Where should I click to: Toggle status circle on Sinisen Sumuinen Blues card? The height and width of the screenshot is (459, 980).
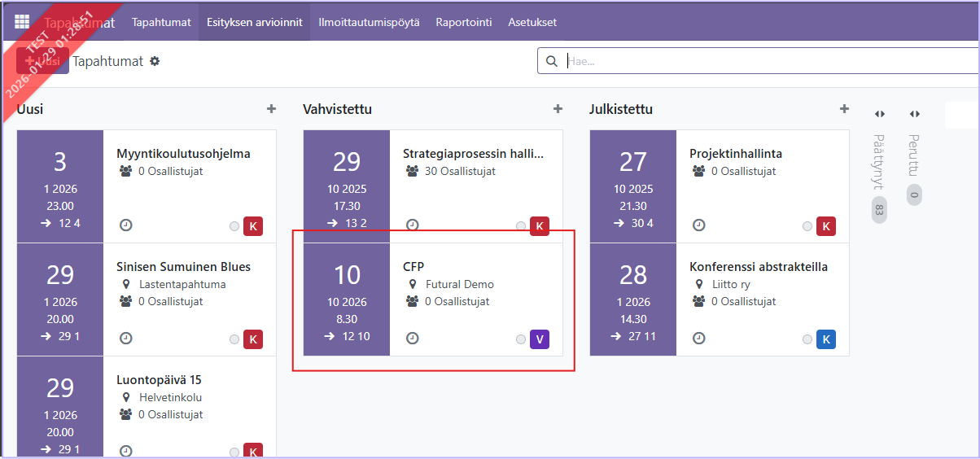tap(234, 339)
